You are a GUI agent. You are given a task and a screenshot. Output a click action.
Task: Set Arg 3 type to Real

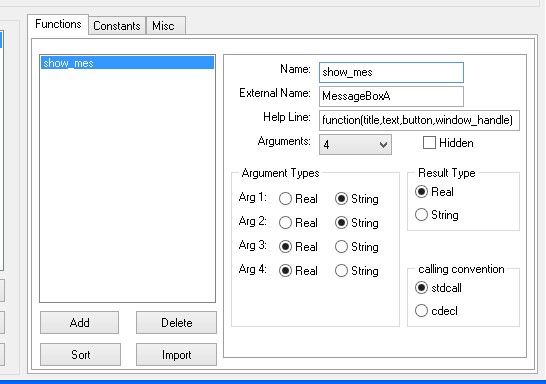[x=298, y=247]
